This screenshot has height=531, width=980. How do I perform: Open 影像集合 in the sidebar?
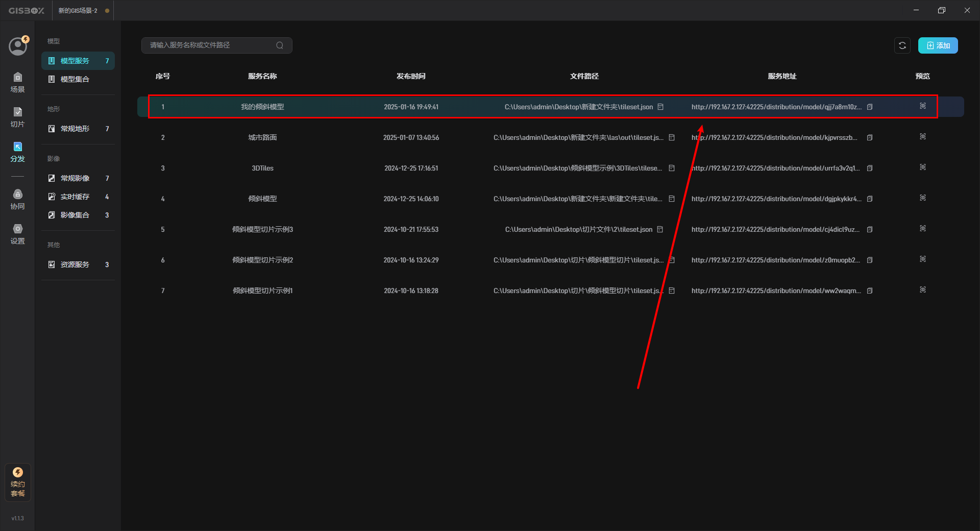pyautogui.click(x=78, y=215)
